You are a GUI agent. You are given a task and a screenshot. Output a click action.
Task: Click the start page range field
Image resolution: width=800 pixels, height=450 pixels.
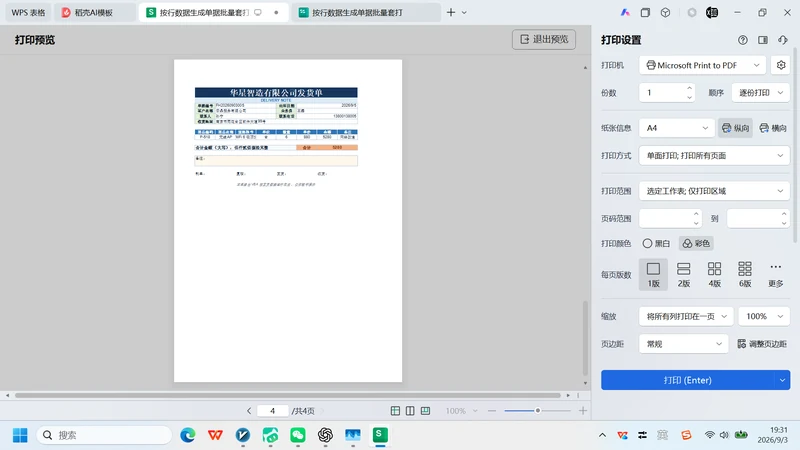pos(666,218)
